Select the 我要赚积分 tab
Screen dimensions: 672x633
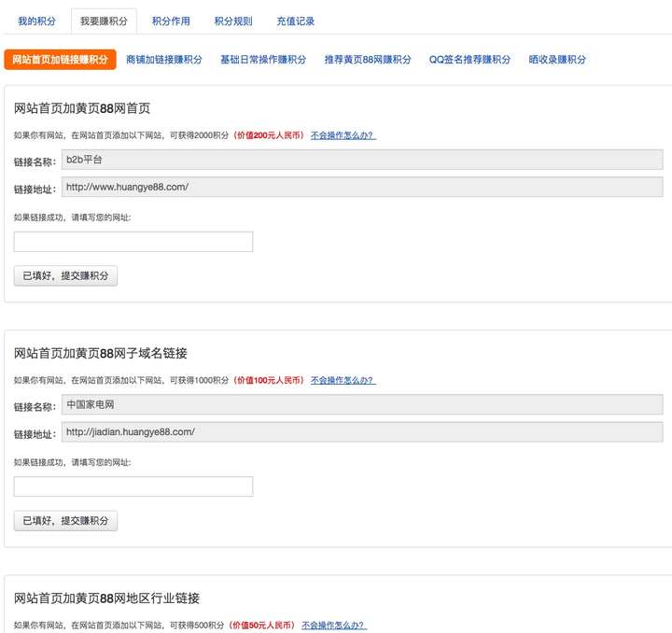104,21
